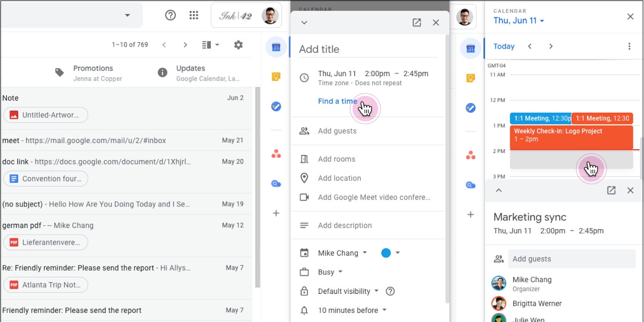This screenshot has width=644, height=322.
Task: Open the orange 1:1 Meeting 12:30 event
Action: 602,118
